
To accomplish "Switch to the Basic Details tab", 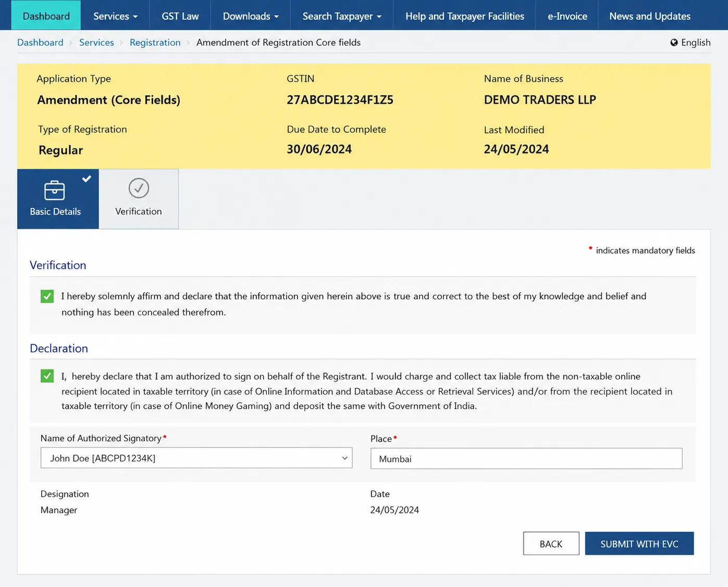I will (58, 199).
